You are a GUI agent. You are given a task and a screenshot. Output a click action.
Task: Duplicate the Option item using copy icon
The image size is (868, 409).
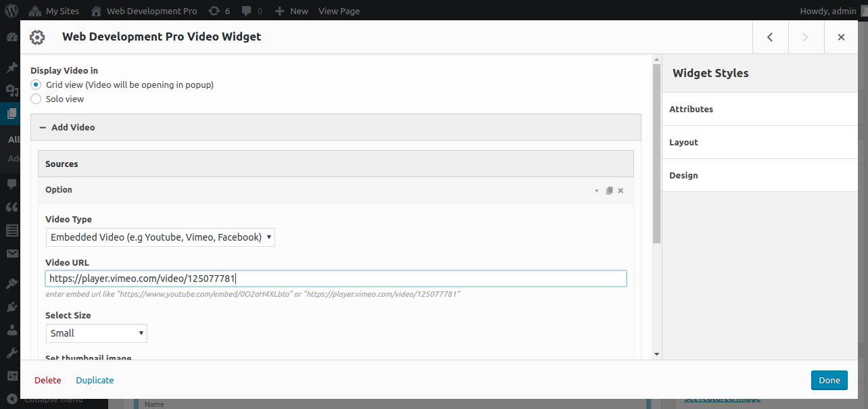point(609,191)
